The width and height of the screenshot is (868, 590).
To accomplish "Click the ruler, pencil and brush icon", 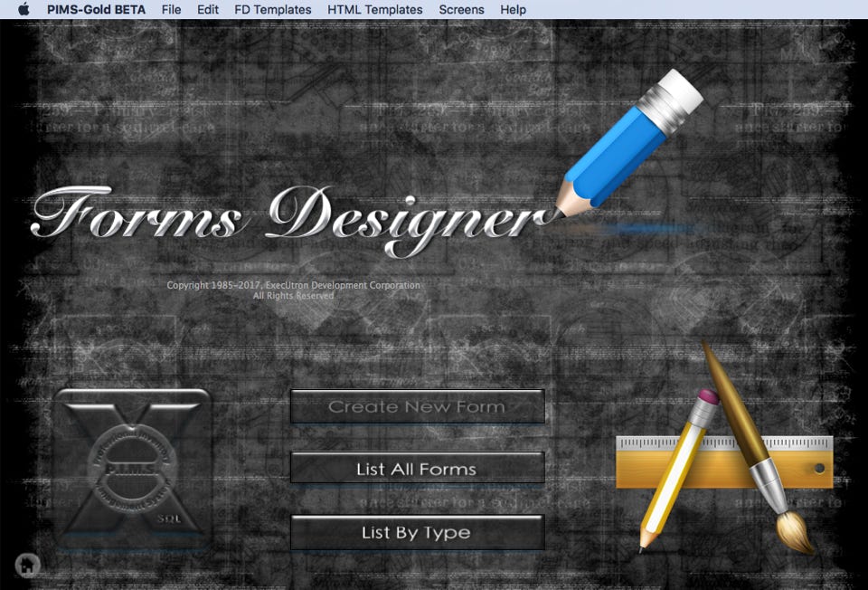I will 724,448.
